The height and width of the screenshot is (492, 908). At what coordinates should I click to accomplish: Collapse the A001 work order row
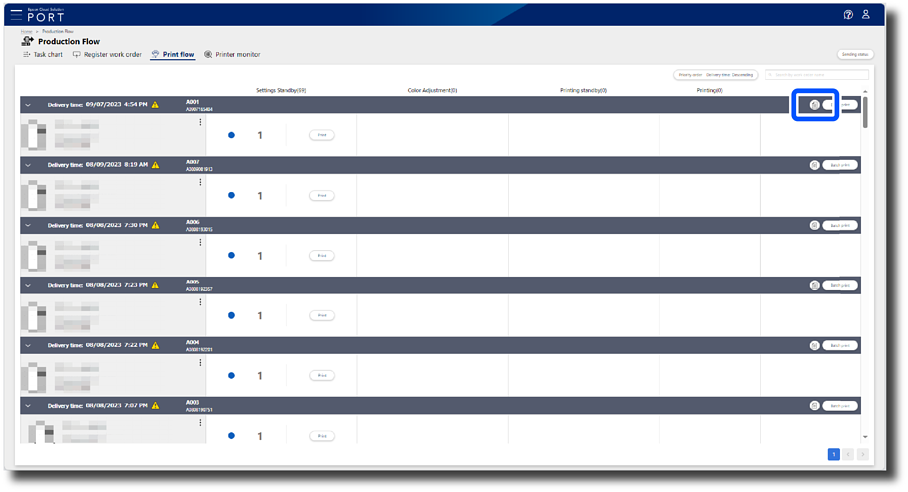click(28, 105)
